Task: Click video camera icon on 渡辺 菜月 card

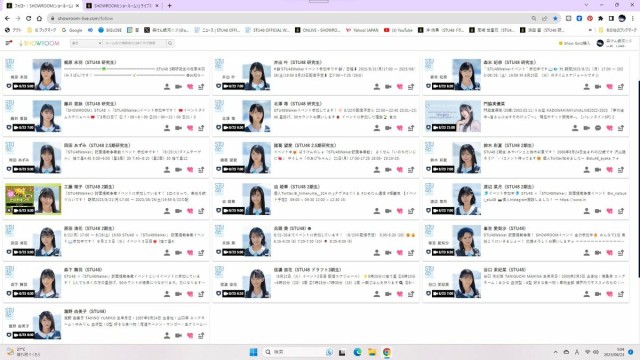Action: coord(598,211)
